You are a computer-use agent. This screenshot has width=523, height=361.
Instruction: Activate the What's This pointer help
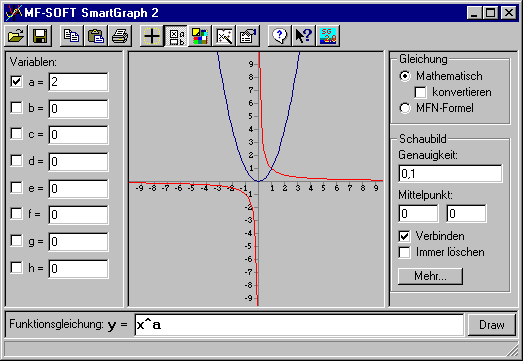pos(304,36)
